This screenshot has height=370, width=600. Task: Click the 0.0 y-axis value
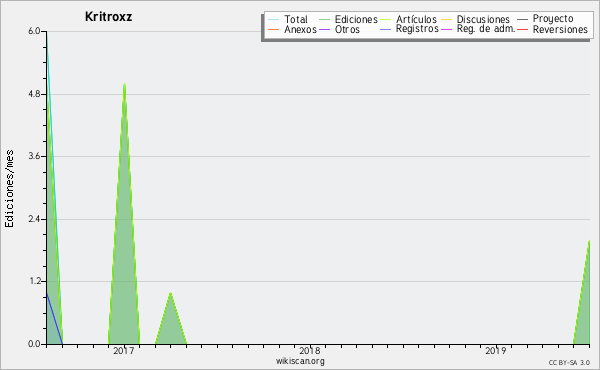(x=34, y=344)
